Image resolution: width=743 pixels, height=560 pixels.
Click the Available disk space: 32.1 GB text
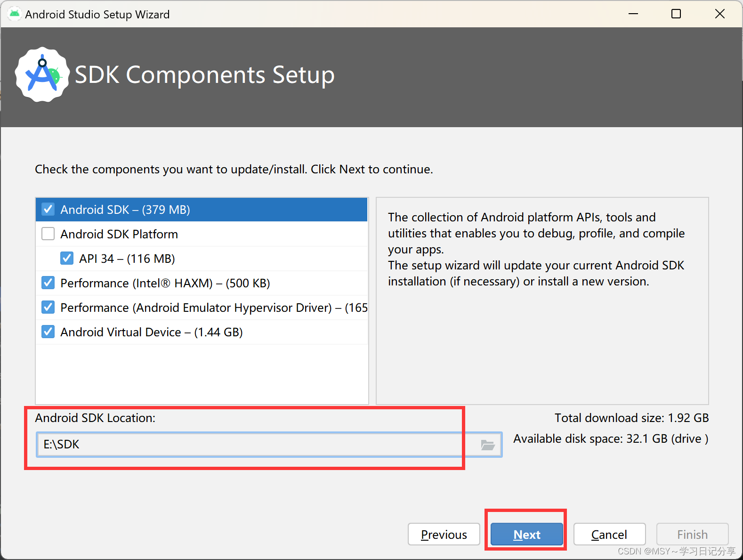[x=611, y=438]
